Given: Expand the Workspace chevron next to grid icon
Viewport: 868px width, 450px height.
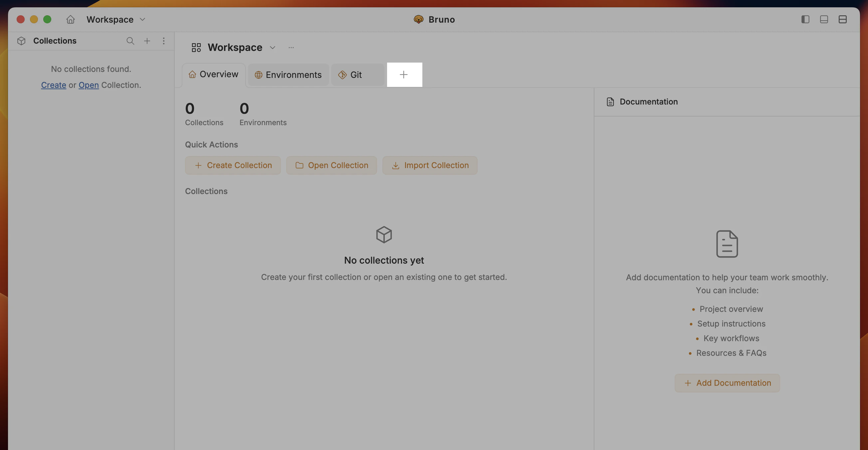Looking at the screenshot, I should pos(273,48).
